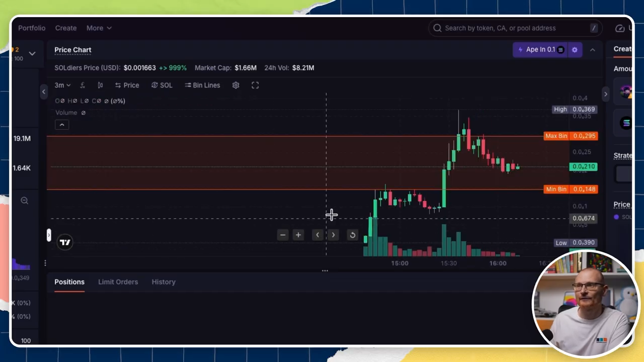Enter fullscreen chart mode
The height and width of the screenshot is (362, 644).
click(255, 85)
